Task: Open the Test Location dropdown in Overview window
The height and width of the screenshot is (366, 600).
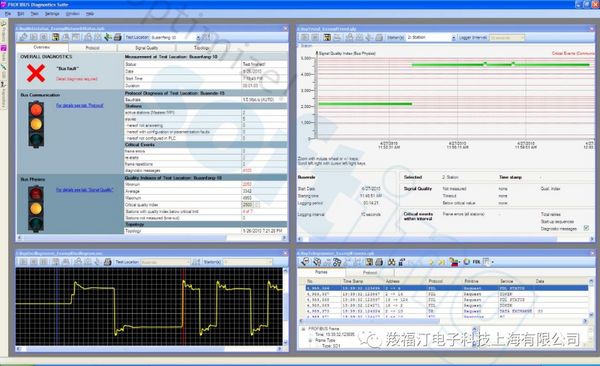Action: (x=175, y=38)
